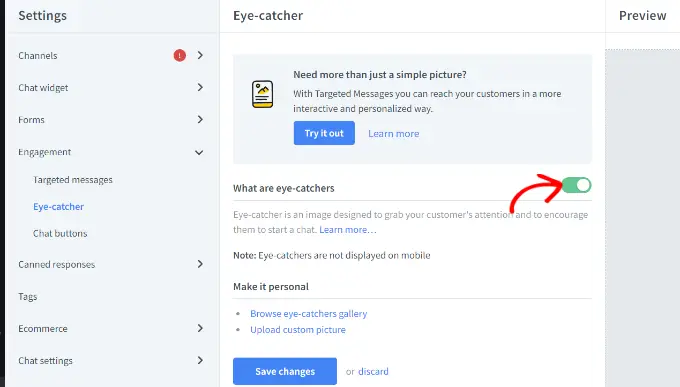
Task: Expand the Chat widget chevron
Action: (200, 87)
